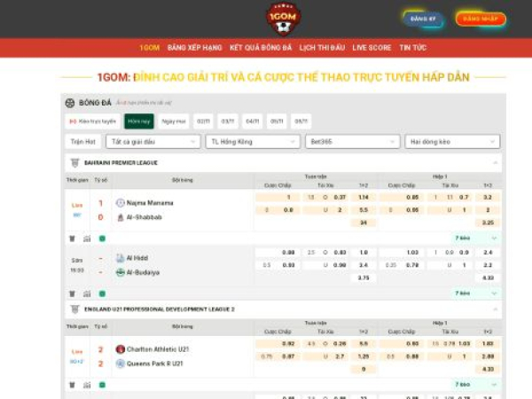
Task: Select the Hôm nay date filter
Action: pyautogui.click(x=139, y=121)
